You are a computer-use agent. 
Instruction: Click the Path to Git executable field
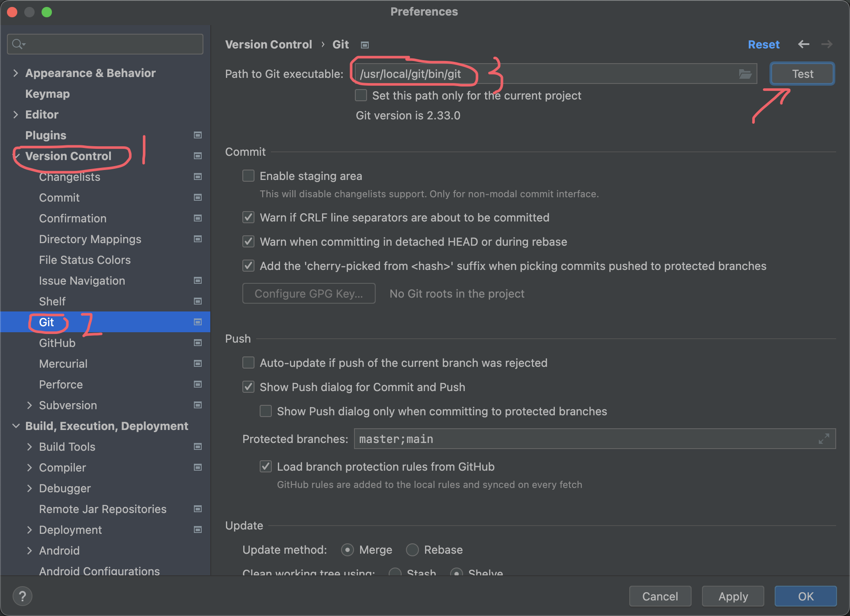click(x=556, y=74)
